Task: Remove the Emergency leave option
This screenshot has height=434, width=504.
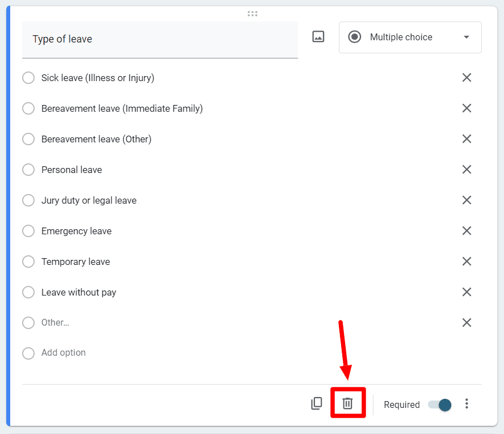Action: (467, 231)
